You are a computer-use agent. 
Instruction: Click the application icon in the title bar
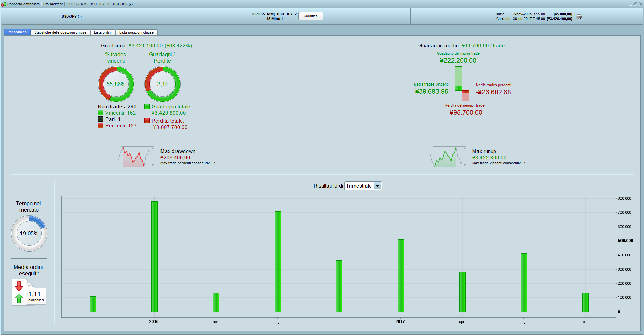pos(4,4)
